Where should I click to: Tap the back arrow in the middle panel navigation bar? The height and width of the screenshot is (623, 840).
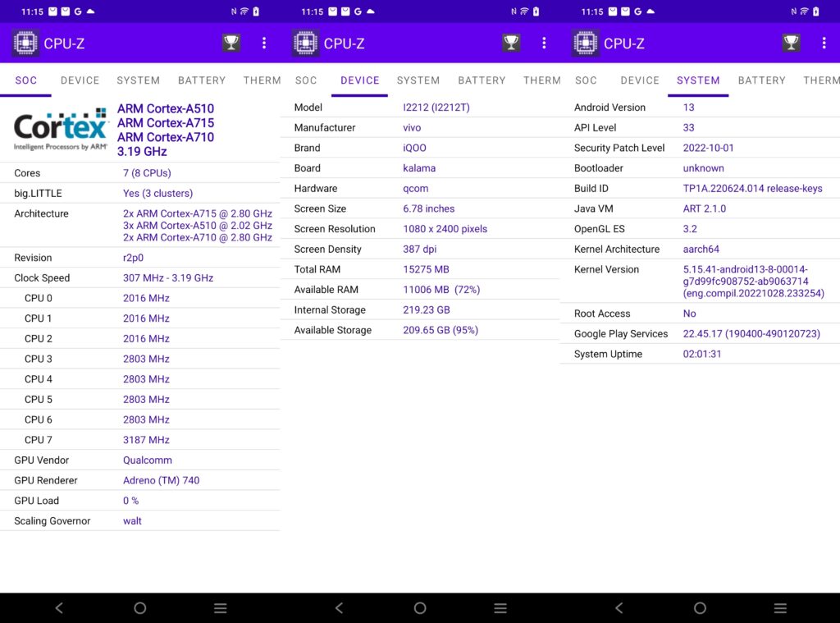click(x=339, y=607)
